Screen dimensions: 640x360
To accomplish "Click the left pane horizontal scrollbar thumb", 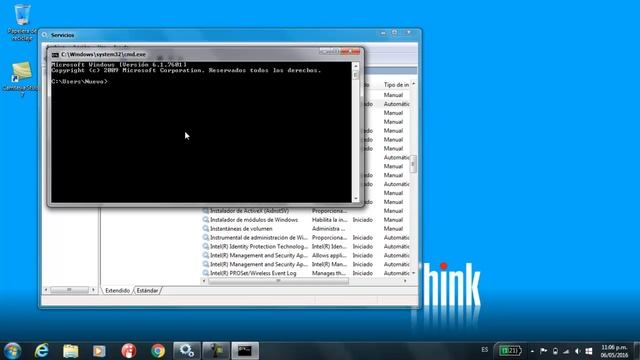I will click(69, 290).
